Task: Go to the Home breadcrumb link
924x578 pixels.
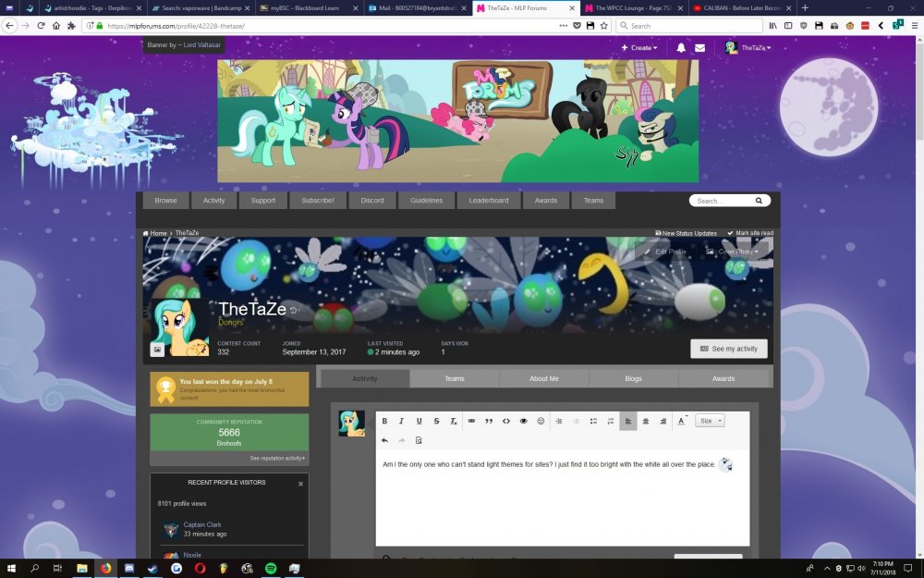Action: tap(155, 233)
